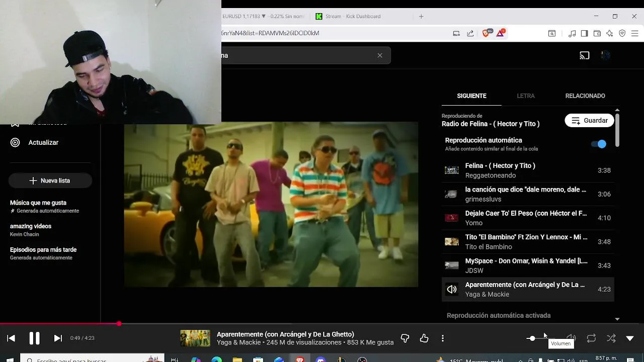Image resolution: width=644 pixels, height=362 pixels.
Task: Open the Tito el Bambino queue thumbnail
Action: coord(452,242)
